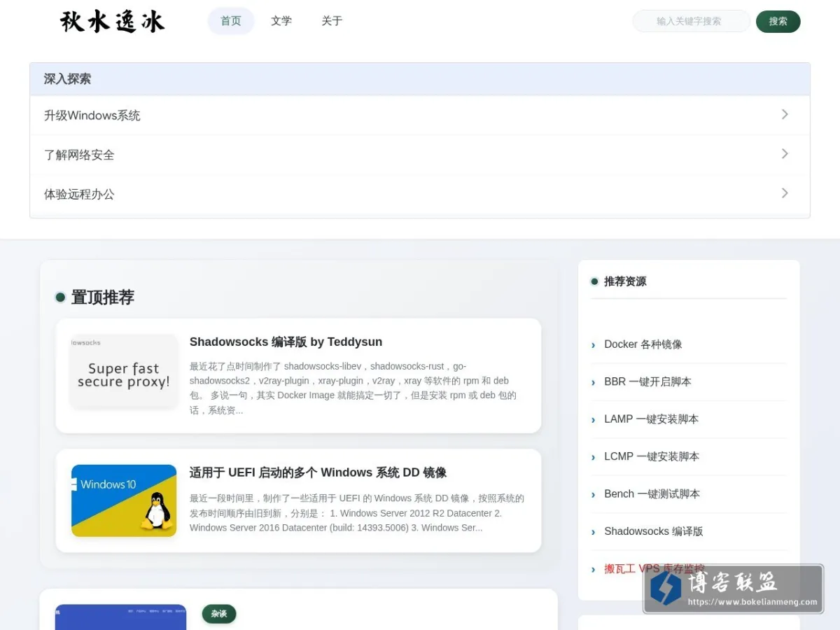Click the Windows 10 penguin thumbnail
The width and height of the screenshot is (840, 630).
point(124,500)
